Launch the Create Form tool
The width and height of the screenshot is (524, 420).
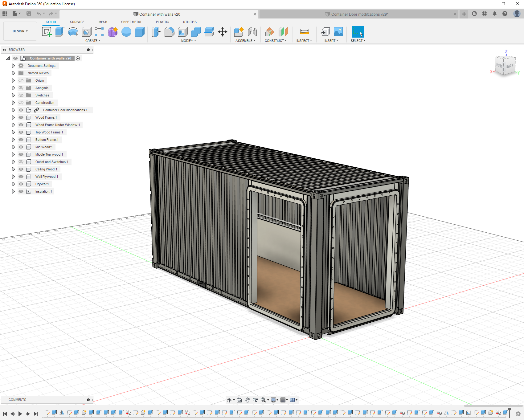113,32
